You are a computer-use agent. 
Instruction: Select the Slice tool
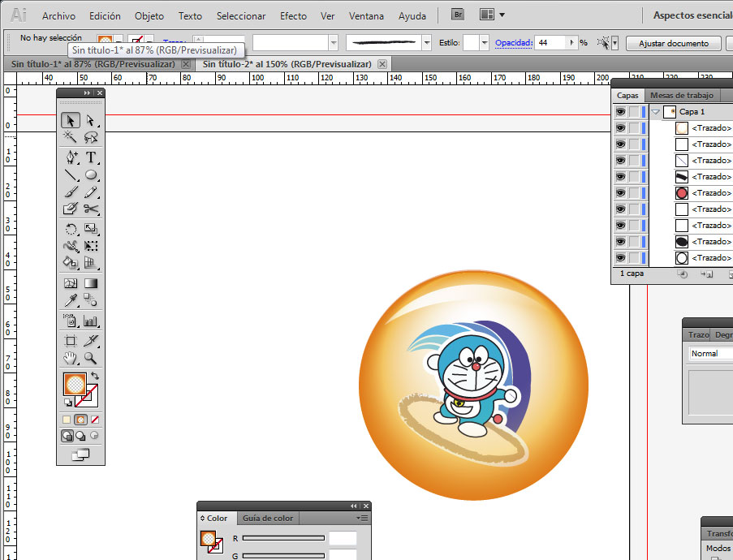click(91, 341)
